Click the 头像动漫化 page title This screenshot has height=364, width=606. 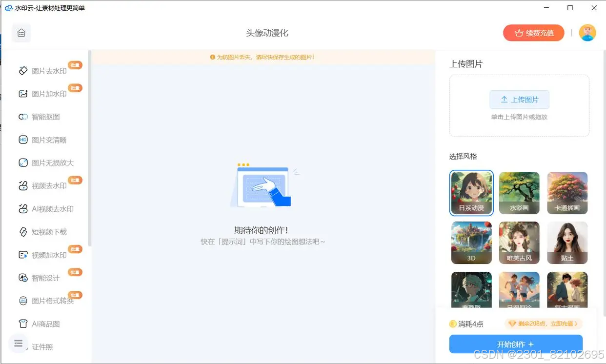click(x=267, y=33)
